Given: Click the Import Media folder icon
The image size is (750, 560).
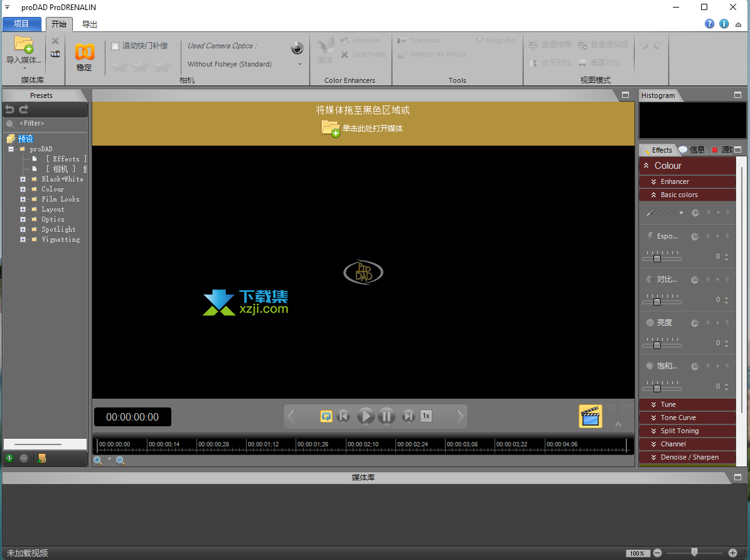Looking at the screenshot, I should pyautogui.click(x=23, y=44).
